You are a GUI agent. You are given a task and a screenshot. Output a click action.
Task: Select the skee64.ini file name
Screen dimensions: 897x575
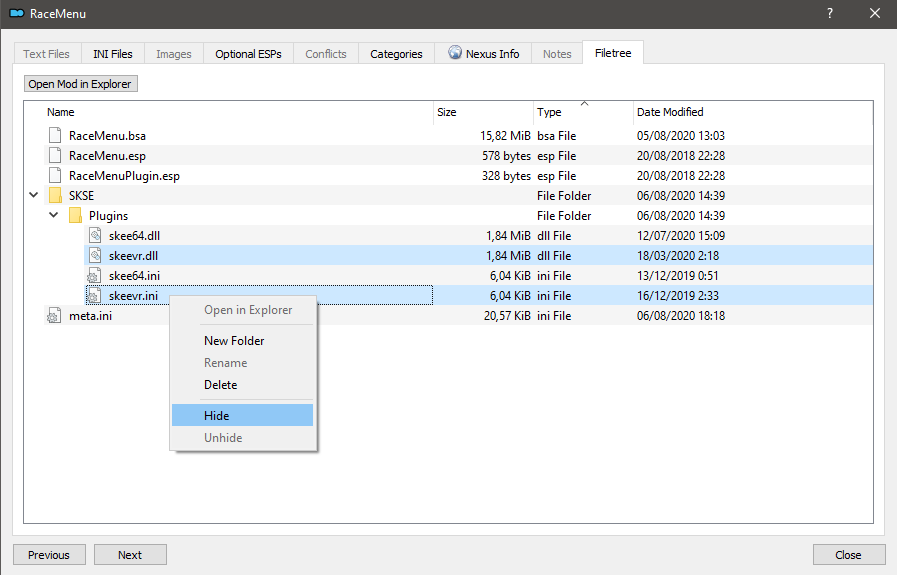(x=134, y=276)
